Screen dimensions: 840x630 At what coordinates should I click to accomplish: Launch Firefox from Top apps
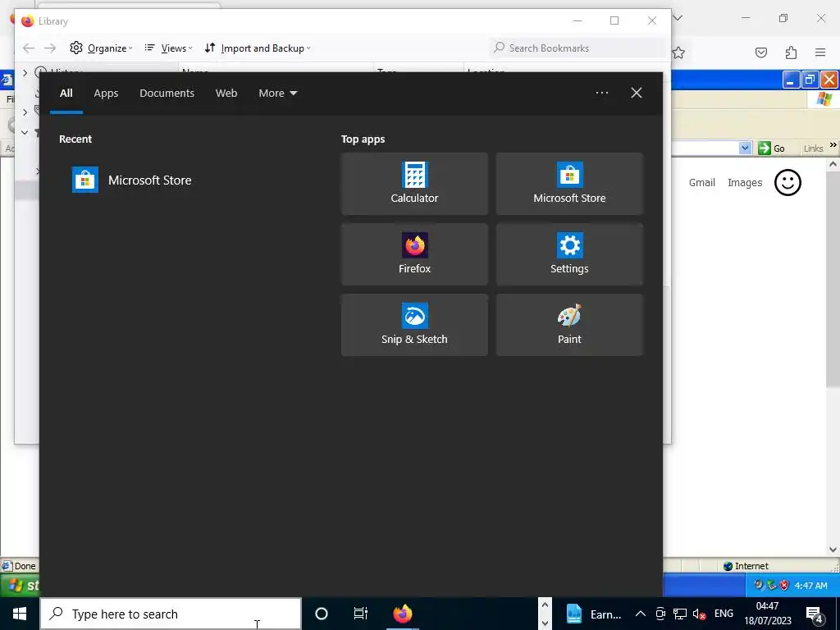[x=414, y=254]
